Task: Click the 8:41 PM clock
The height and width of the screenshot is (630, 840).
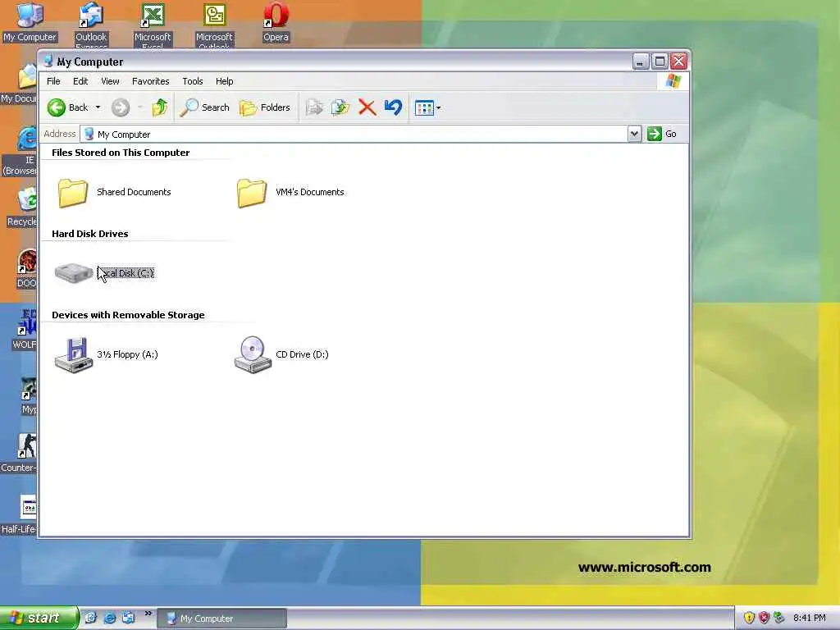Action: click(810, 619)
